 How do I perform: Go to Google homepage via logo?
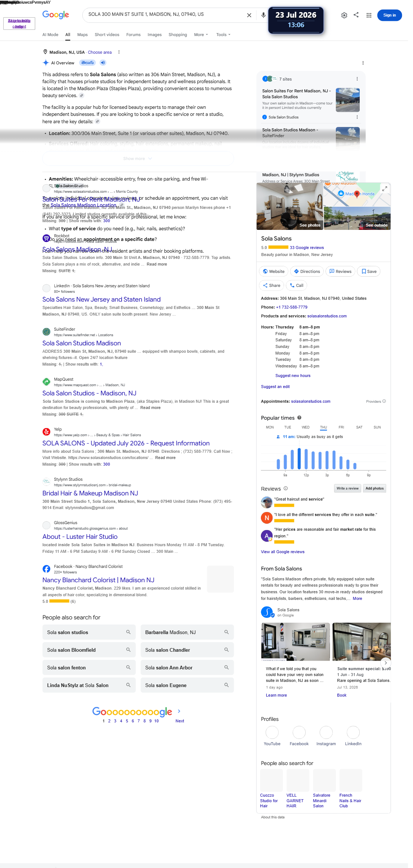point(55,15)
